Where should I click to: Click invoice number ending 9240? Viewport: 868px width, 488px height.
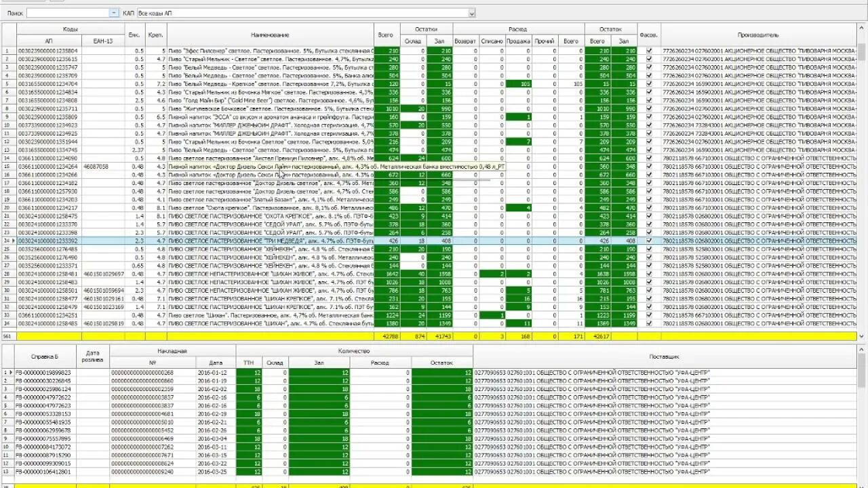tap(153, 472)
